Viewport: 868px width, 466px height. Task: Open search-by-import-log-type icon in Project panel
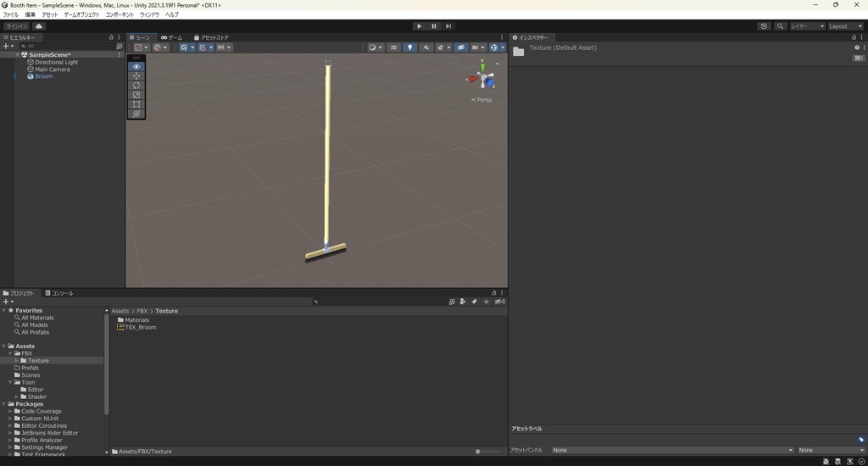[x=453, y=302]
